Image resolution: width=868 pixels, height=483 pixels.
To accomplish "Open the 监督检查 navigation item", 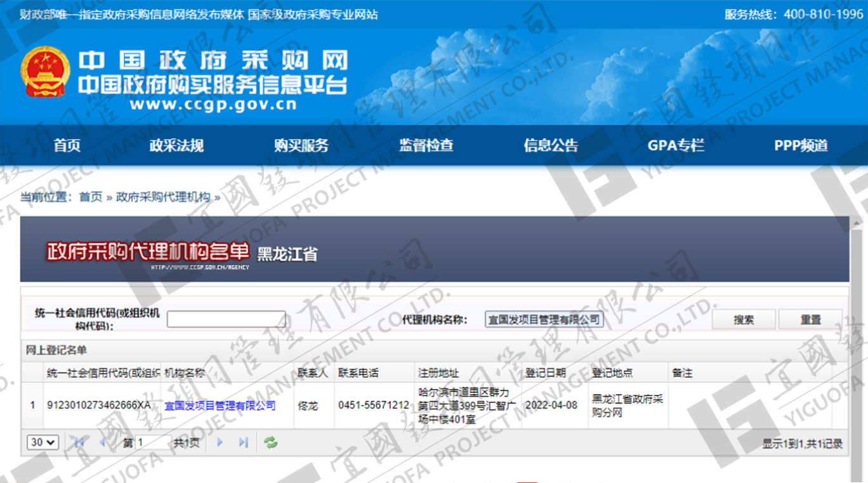I will pyautogui.click(x=426, y=145).
